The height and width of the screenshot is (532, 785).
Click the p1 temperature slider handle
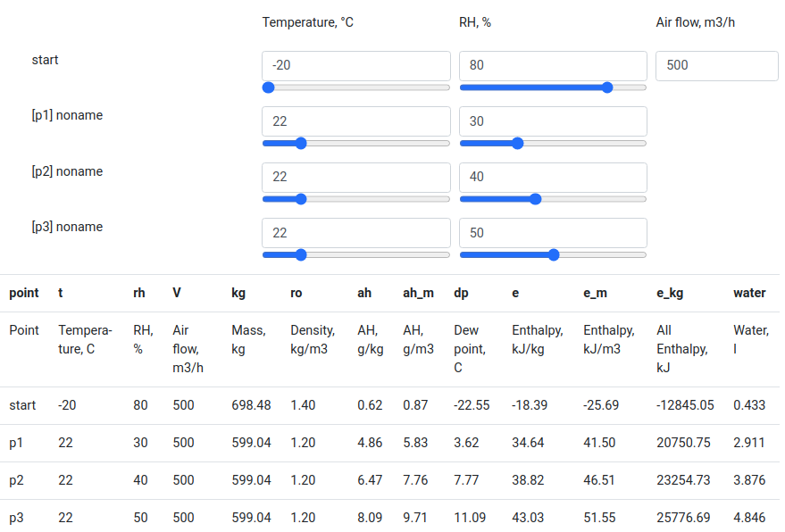pyautogui.click(x=301, y=143)
